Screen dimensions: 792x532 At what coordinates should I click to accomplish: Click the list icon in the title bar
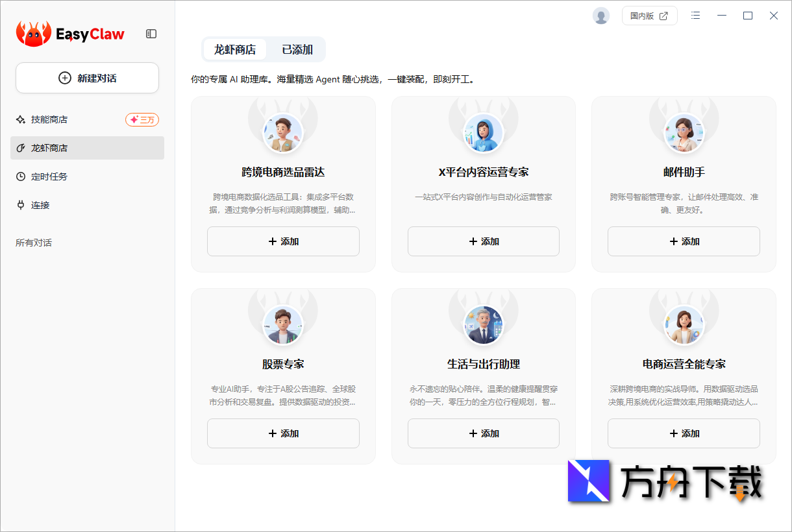tap(695, 16)
